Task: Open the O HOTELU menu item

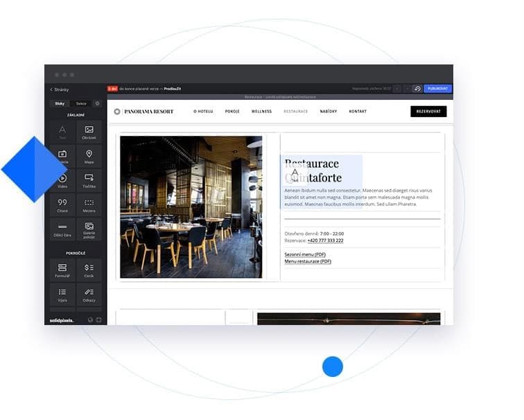Action: tap(203, 112)
